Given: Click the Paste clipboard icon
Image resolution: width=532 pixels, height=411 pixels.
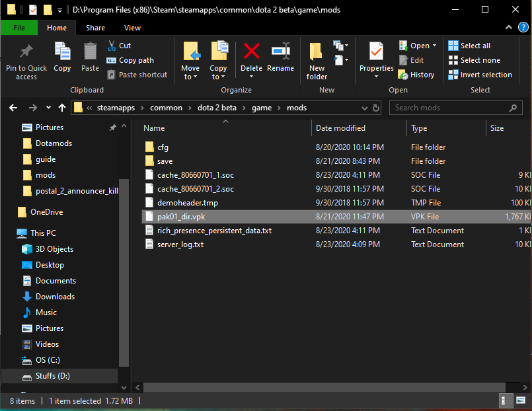Looking at the screenshot, I should (91, 52).
